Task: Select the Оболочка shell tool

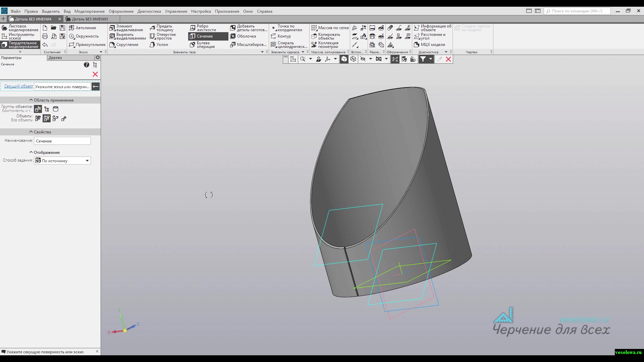Action: coord(243,36)
